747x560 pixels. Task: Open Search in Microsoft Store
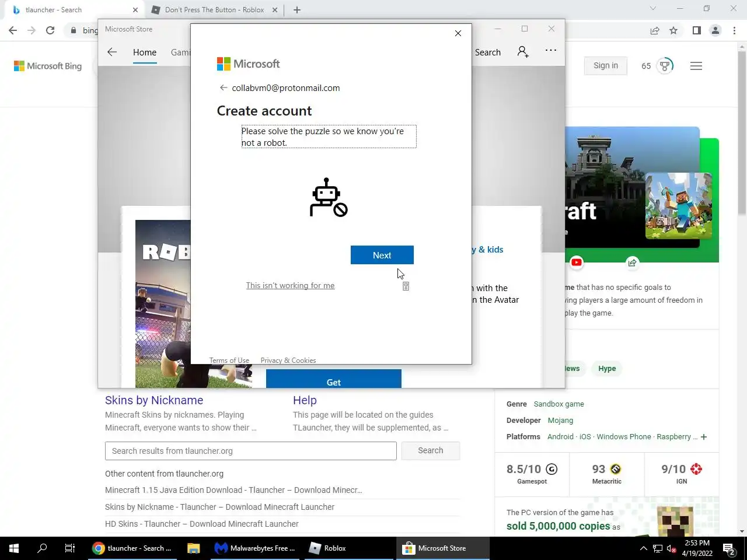click(488, 52)
